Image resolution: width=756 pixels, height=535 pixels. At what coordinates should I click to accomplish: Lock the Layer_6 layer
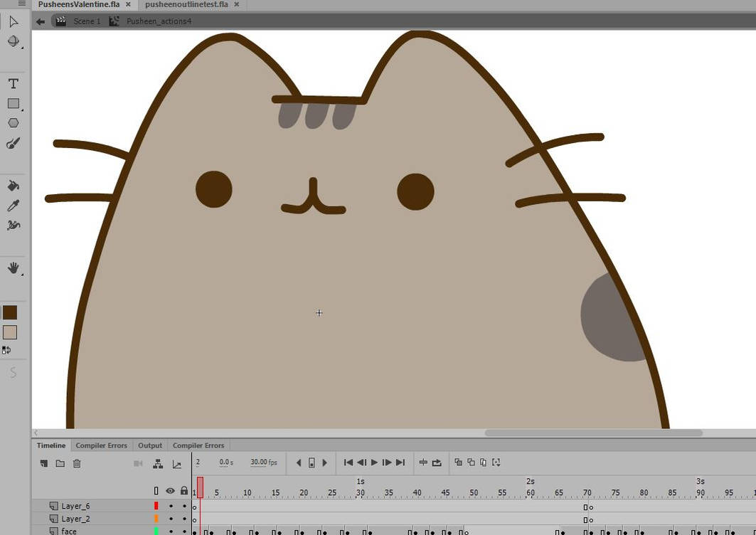coord(184,506)
